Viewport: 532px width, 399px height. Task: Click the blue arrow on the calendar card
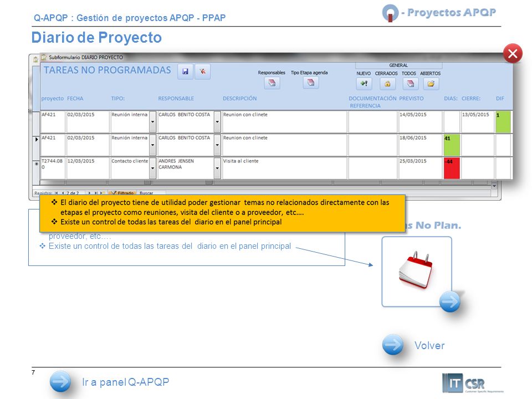tap(450, 301)
